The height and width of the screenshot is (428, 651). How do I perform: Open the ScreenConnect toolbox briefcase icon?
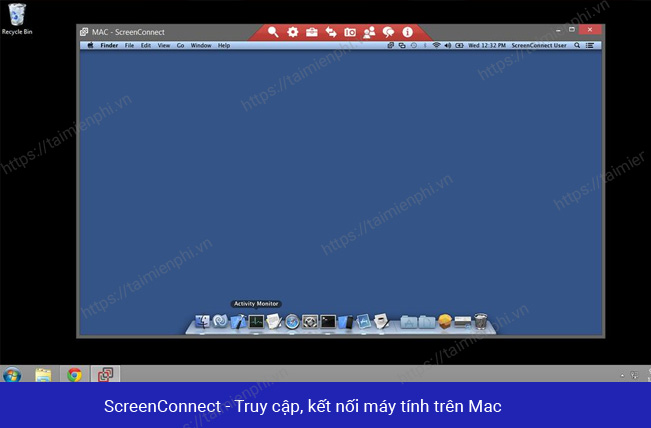pos(312,32)
